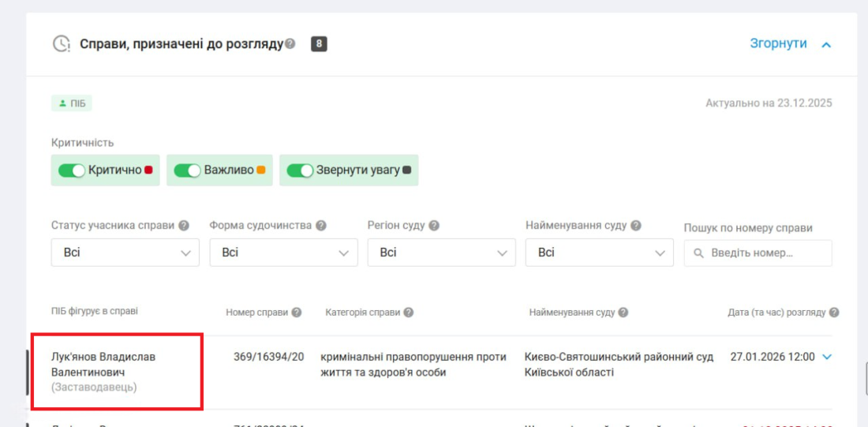Screen dimensions: 868x427
Task: Click the ПІБ фігурує в справі column header
Action: 95,311
